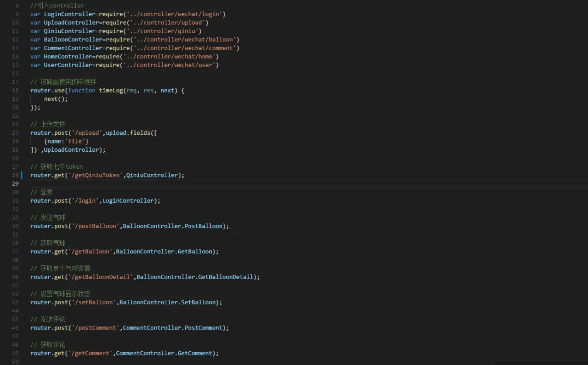588x365 pixels.
Task: Click line number 18 in the gutter
Action: 15,91
